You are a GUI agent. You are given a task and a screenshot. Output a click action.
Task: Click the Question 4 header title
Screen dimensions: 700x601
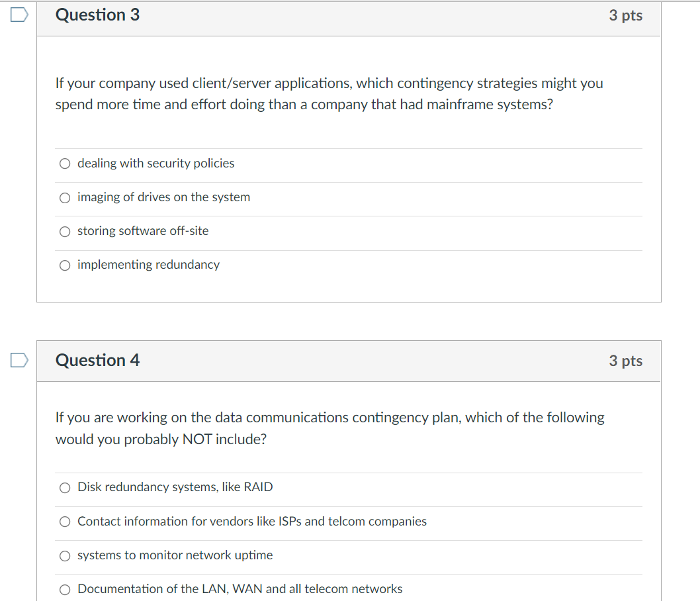97,360
